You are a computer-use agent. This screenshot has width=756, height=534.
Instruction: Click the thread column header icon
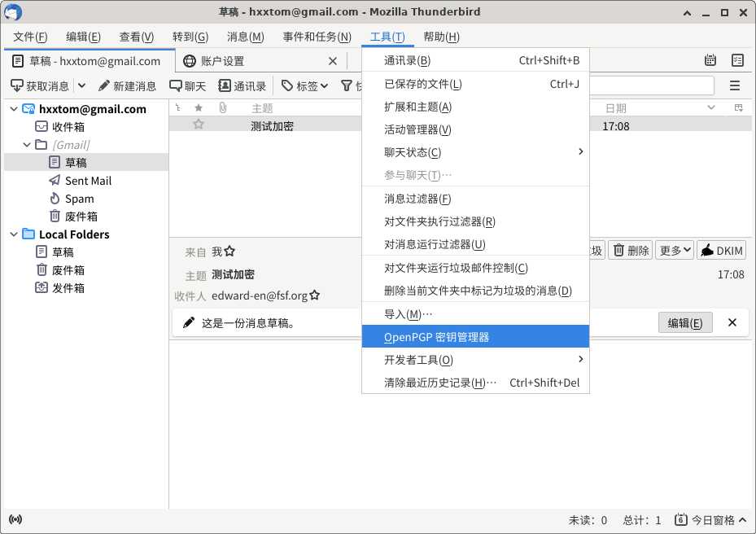tap(178, 107)
